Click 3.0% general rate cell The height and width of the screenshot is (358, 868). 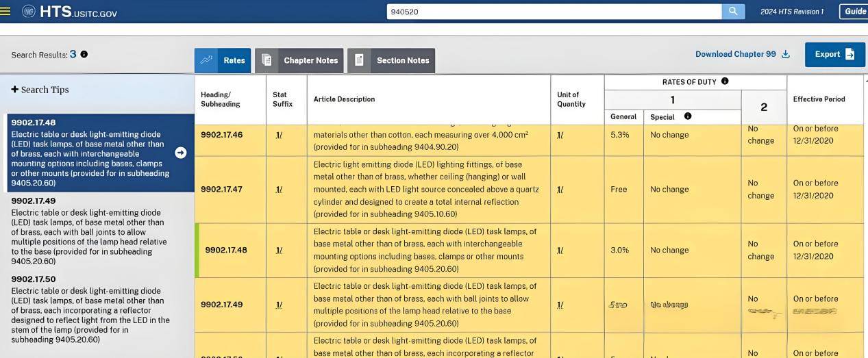point(619,250)
